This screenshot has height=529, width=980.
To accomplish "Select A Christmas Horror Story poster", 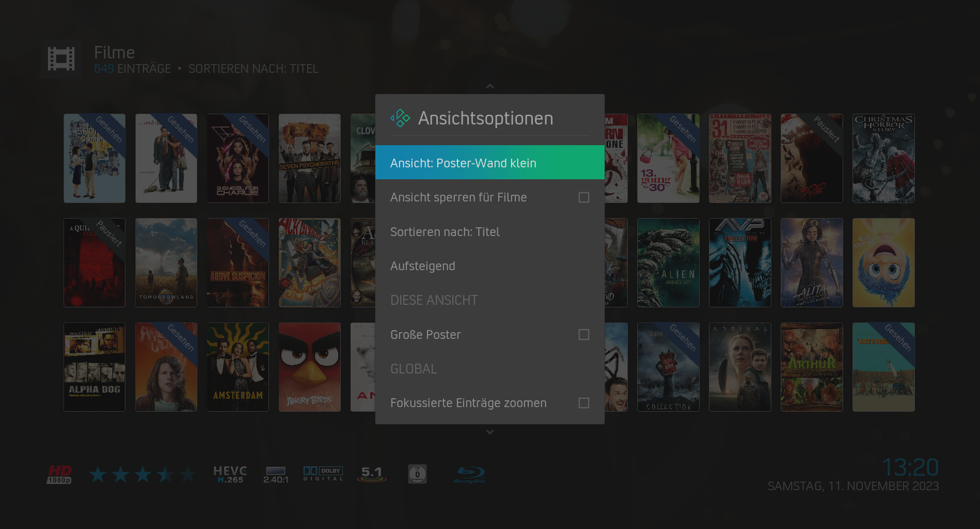I will [883, 158].
